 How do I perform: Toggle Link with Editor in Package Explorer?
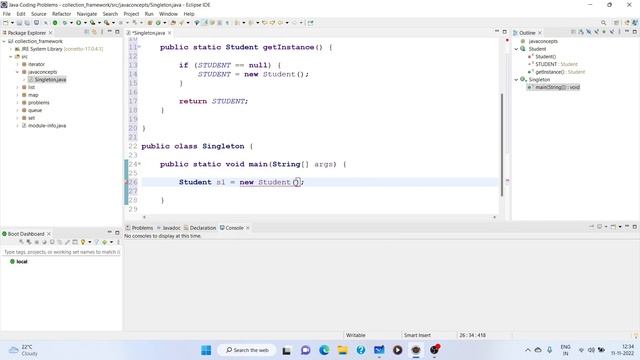point(94,32)
